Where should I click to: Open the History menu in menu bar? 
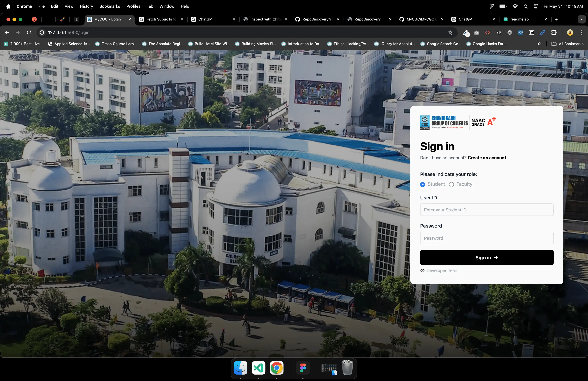(86, 6)
